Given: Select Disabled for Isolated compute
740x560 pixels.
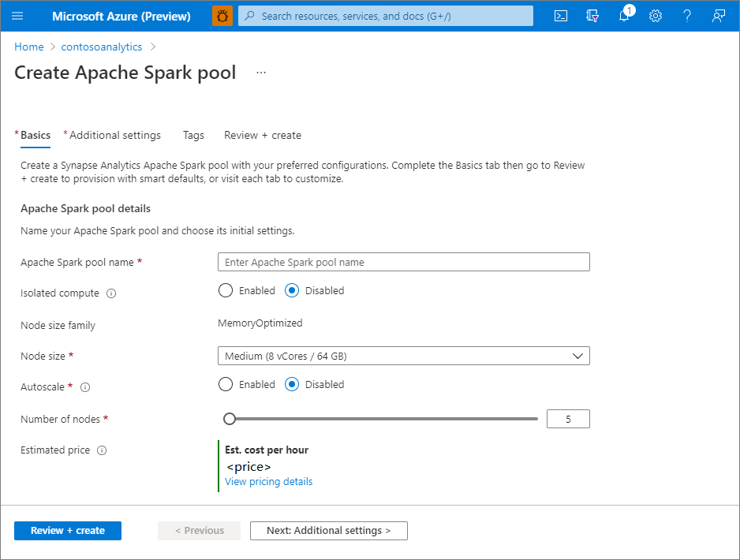Looking at the screenshot, I should click(292, 290).
